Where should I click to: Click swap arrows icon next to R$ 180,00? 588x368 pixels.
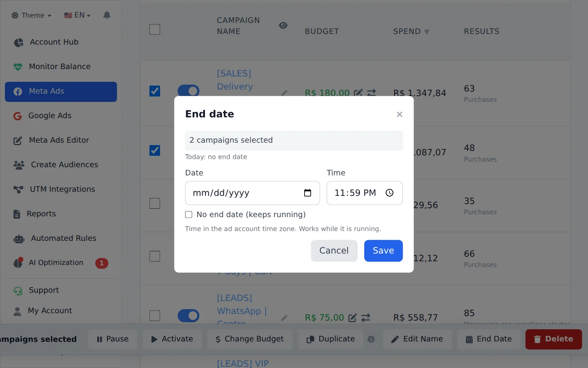point(372,93)
